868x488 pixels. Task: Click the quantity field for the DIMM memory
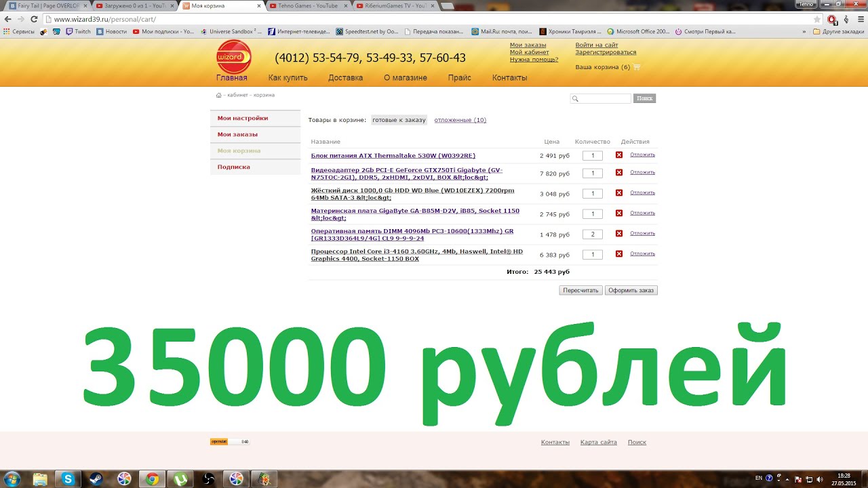click(592, 235)
